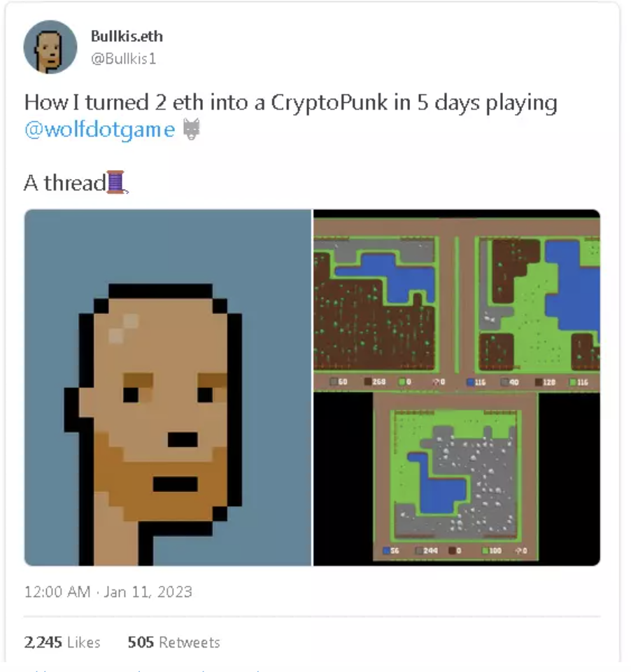Click the tweet text about CryptoPunk
Viewport: 631px width, 672px height.
pyautogui.click(x=290, y=115)
